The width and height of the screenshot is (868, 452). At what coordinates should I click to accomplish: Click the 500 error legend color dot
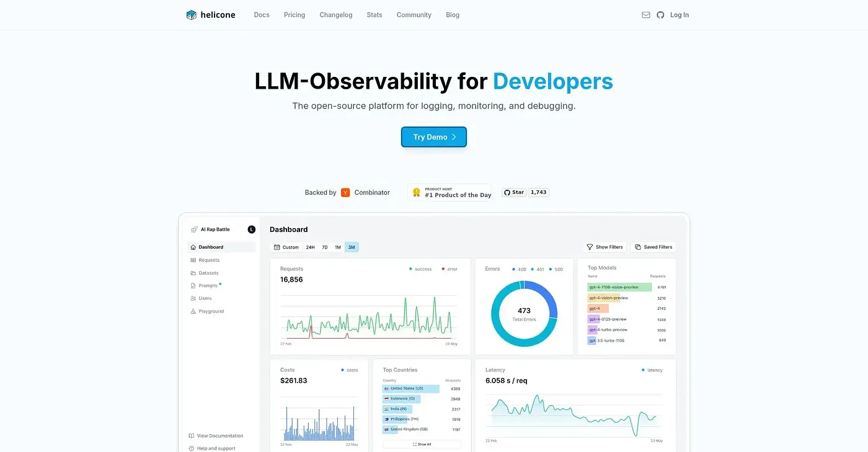pyautogui.click(x=551, y=269)
